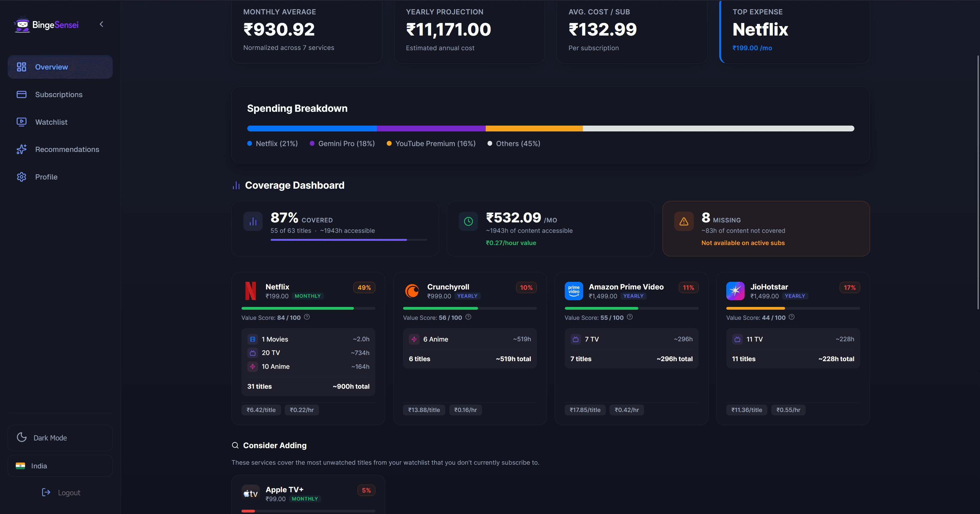Screen dimensions: 980x514
Task: Click the Netflix 10 Anime row
Action: tap(308, 366)
